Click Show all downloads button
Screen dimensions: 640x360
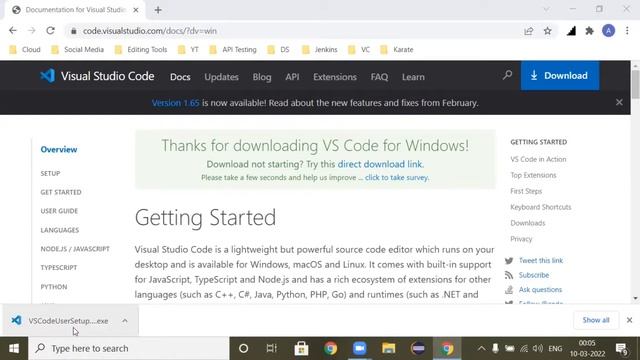point(596,320)
